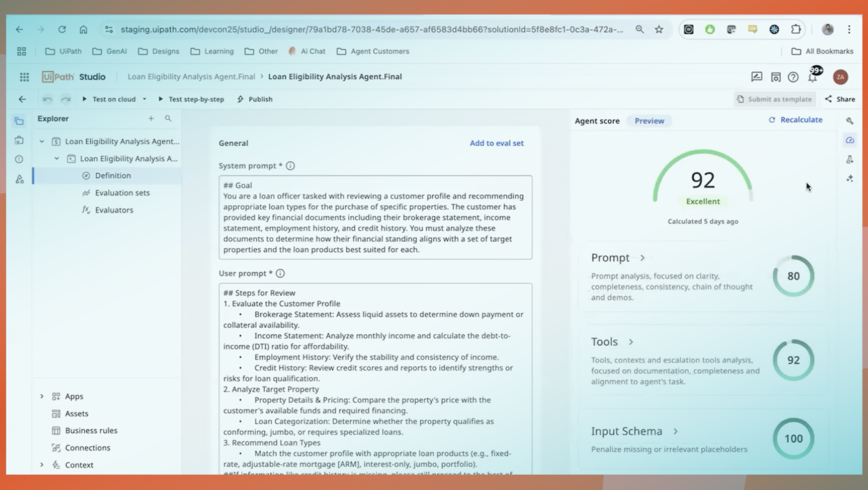Select Assets in the Explorer tree
This screenshot has width=868, height=490.
77,413
